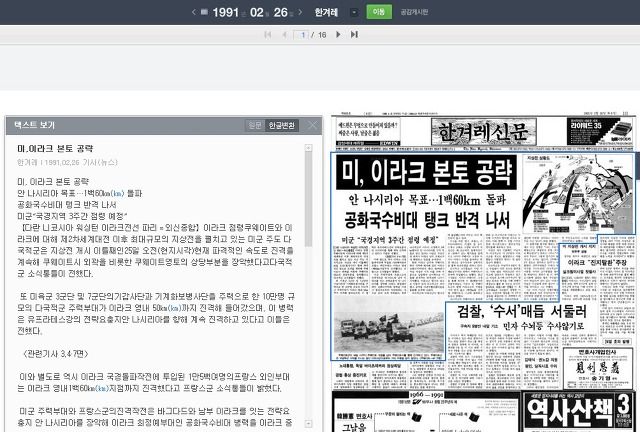Click the 역사산책 advertisement on the page
The image size is (640, 432).
coord(580,411)
